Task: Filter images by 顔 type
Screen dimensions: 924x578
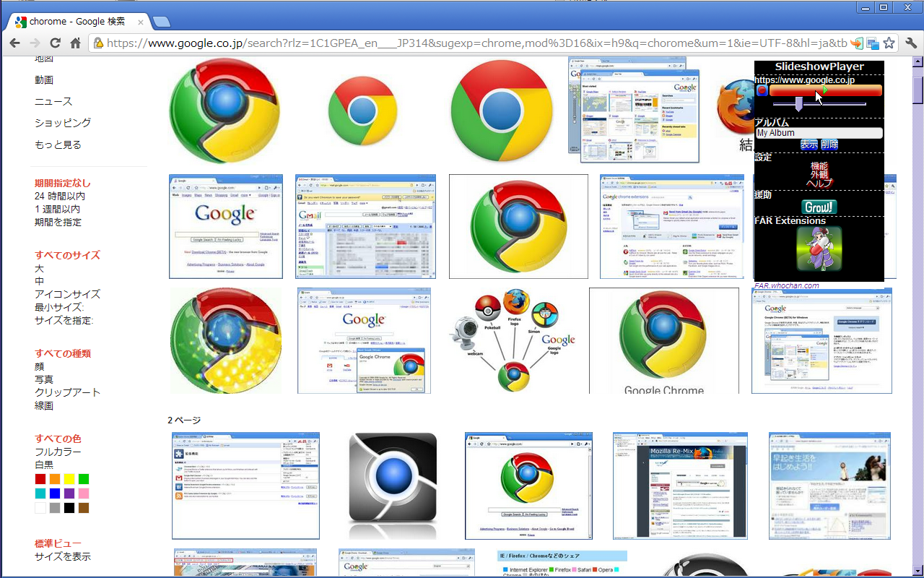Action: pyautogui.click(x=39, y=366)
